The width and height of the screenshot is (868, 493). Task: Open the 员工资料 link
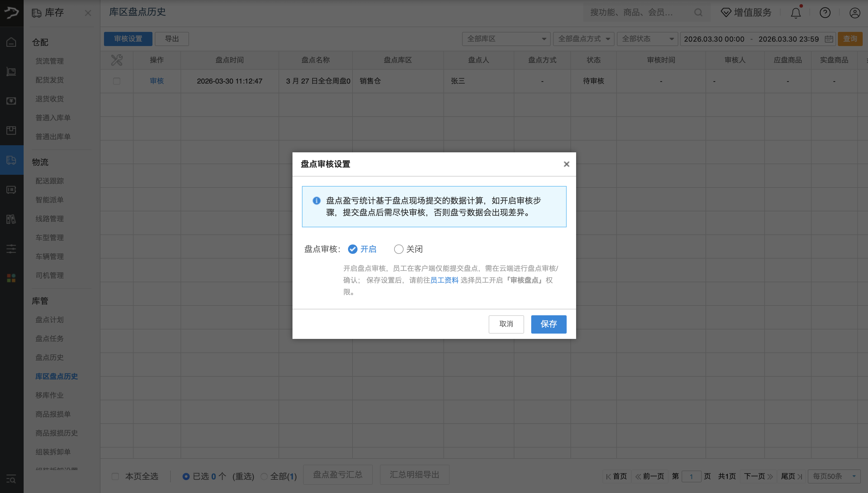tap(444, 280)
